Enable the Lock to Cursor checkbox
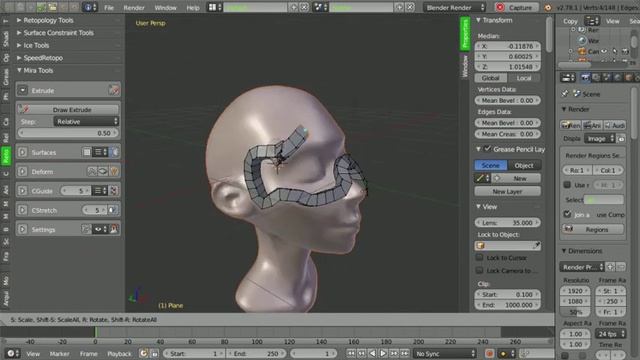This screenshot has width=640, height=360. coord(480,258)
